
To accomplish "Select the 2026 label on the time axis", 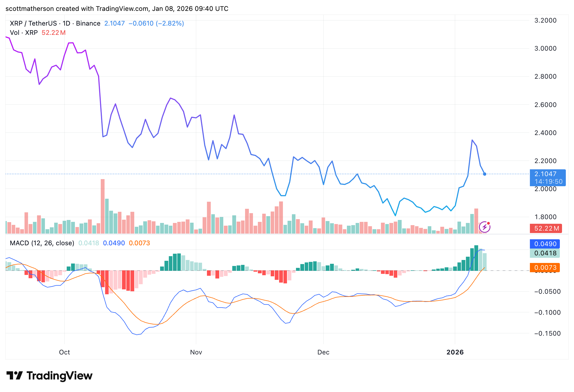I will click(x=455, y=352).
